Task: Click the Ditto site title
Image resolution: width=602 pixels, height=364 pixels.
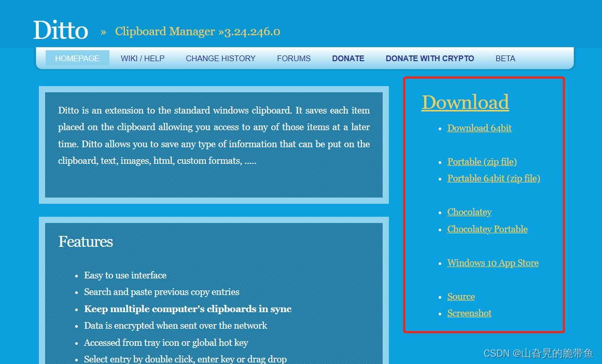Action: pos(61,30)
